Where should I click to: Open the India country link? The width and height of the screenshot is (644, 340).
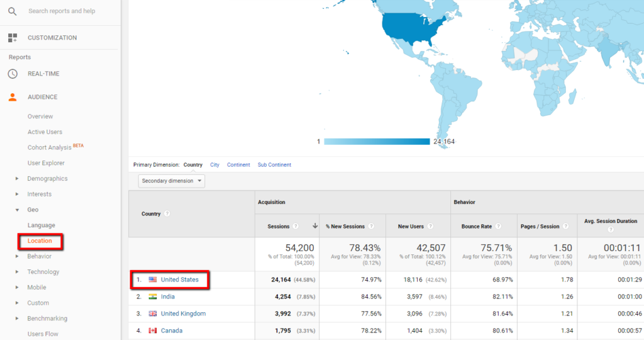[168, 297]
